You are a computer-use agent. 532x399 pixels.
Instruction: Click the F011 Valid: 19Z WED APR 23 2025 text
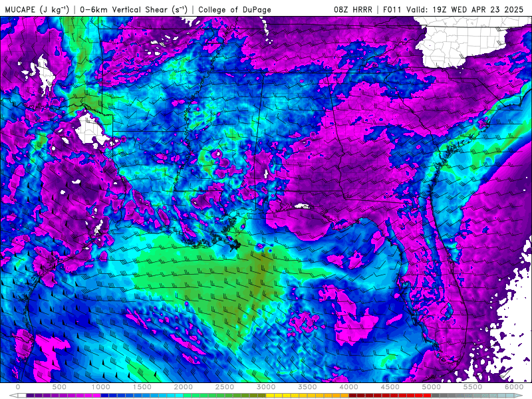(454, 9)
